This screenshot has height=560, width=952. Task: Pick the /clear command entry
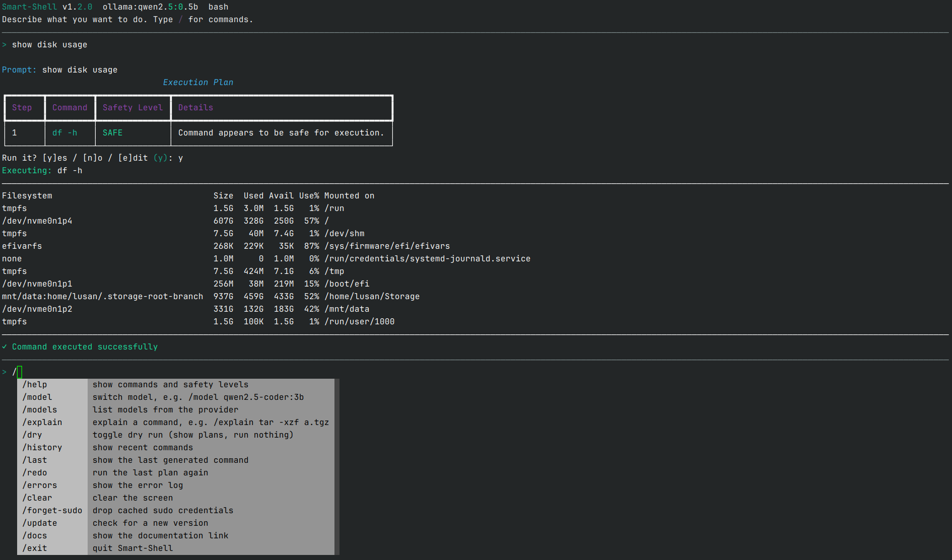click(176, 498)
